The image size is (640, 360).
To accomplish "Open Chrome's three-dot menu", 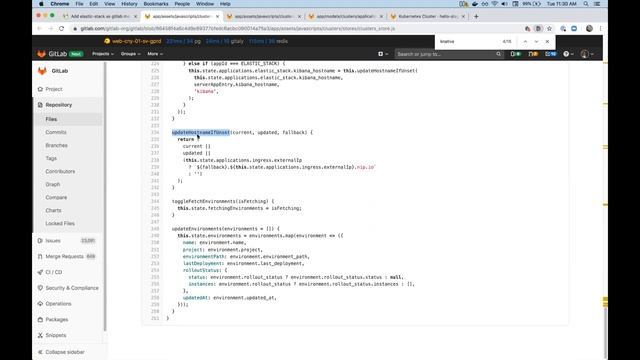I will point(600,29).
